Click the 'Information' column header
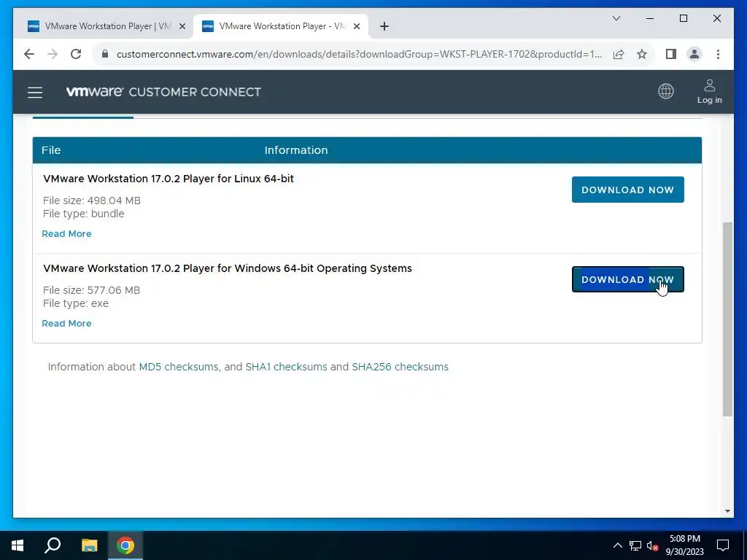 (x=296, y=150)
